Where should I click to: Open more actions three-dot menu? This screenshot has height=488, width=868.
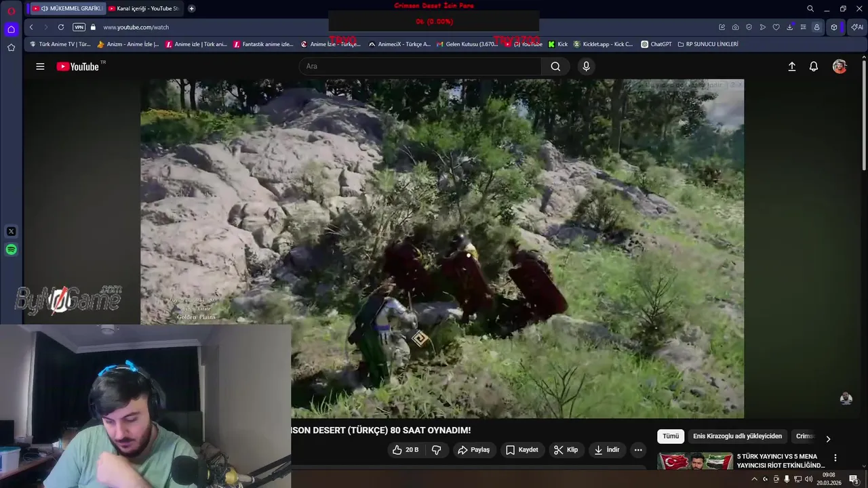638,450
